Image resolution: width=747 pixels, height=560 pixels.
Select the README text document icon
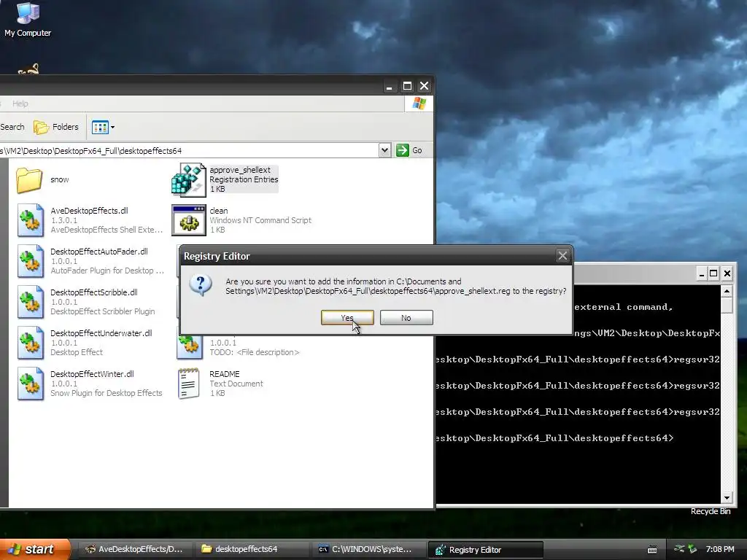[x=189, y=384]
